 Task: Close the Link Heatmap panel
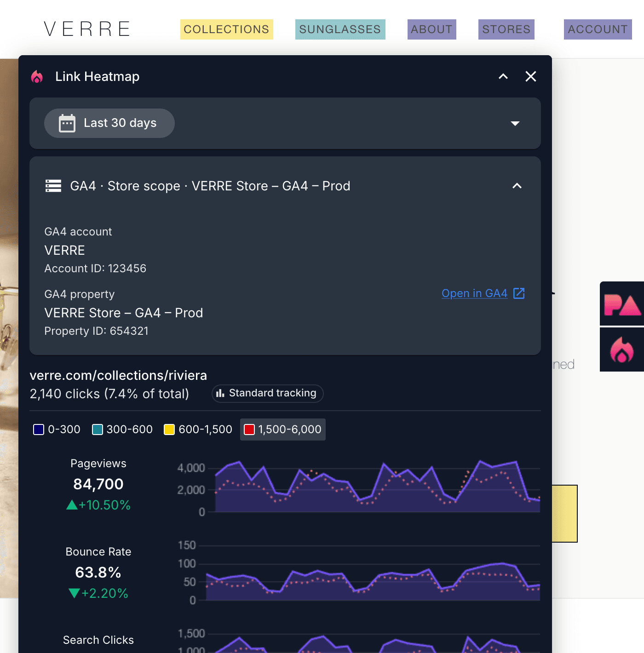tap(531, 76)
